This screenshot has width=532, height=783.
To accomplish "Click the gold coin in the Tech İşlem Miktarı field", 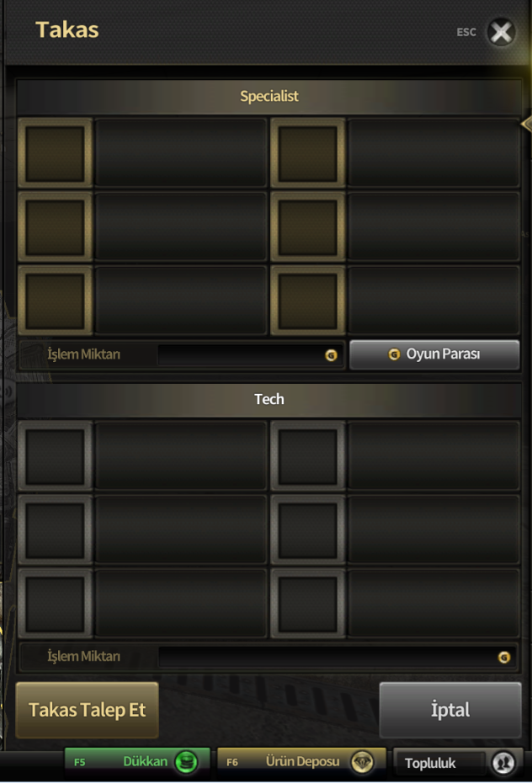I will coord(504,658).
